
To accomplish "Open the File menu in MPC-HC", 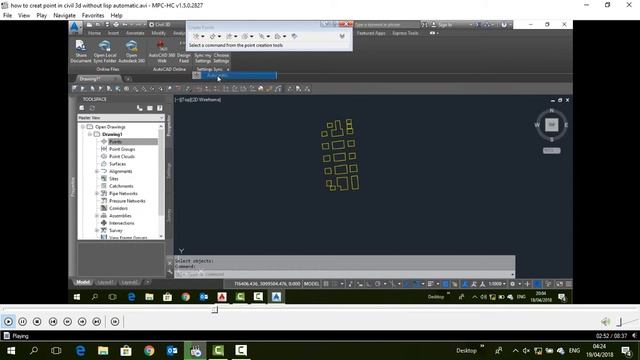I will pos(7,16).
